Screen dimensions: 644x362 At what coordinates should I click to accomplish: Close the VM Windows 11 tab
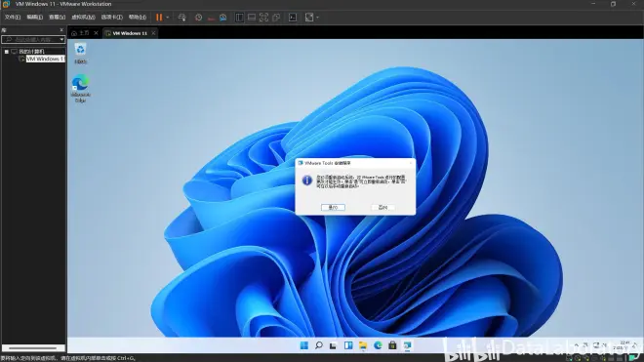tap(153, 33)
